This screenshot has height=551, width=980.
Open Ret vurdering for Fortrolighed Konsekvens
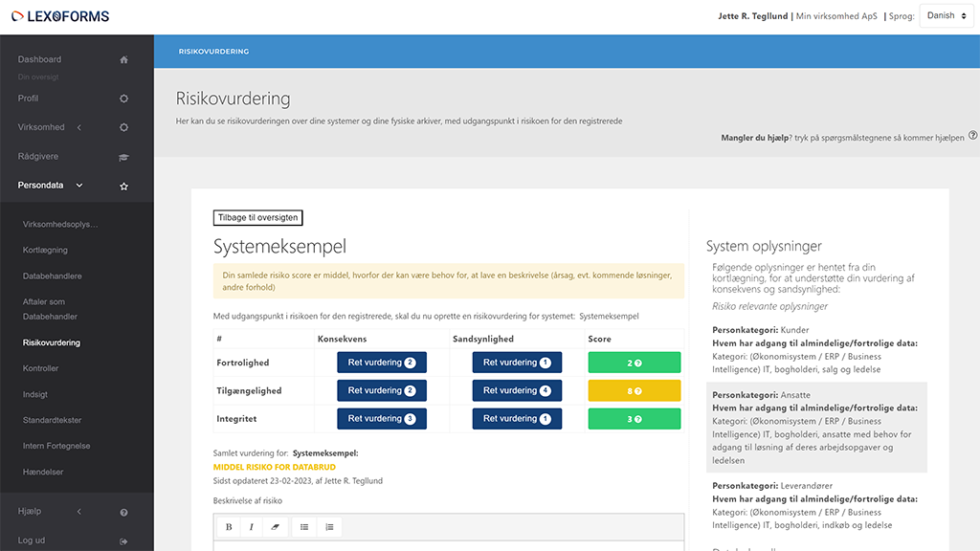click(381, 362)
